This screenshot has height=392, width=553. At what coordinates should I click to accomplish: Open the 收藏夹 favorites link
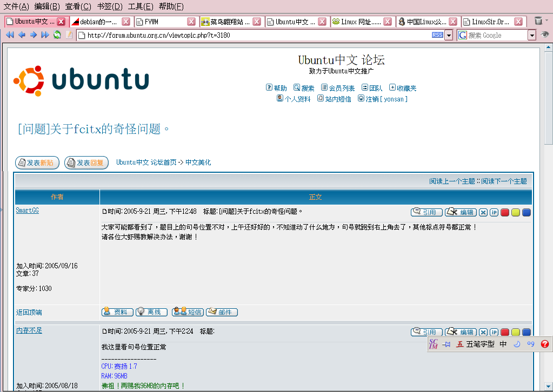[403, 88]
